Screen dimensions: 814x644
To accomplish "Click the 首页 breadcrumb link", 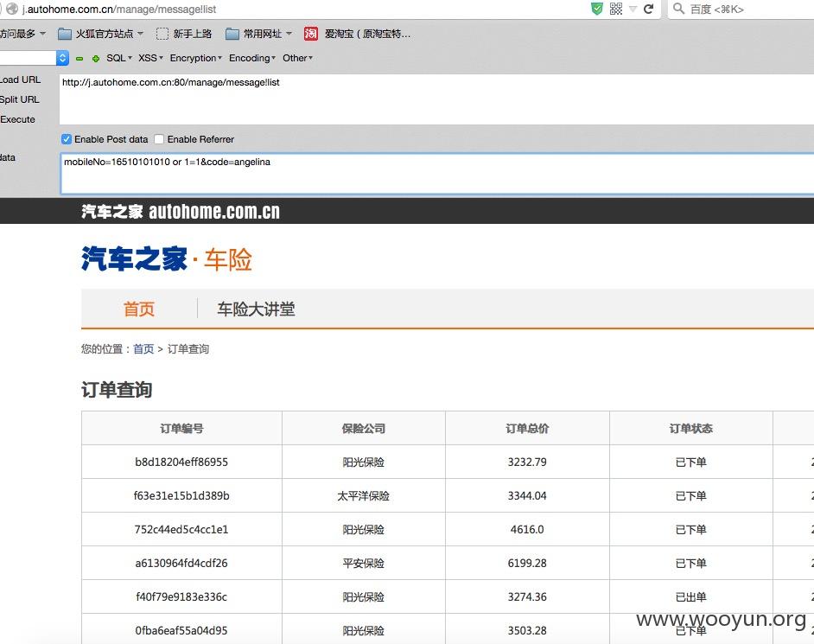I will coord(143,349).
